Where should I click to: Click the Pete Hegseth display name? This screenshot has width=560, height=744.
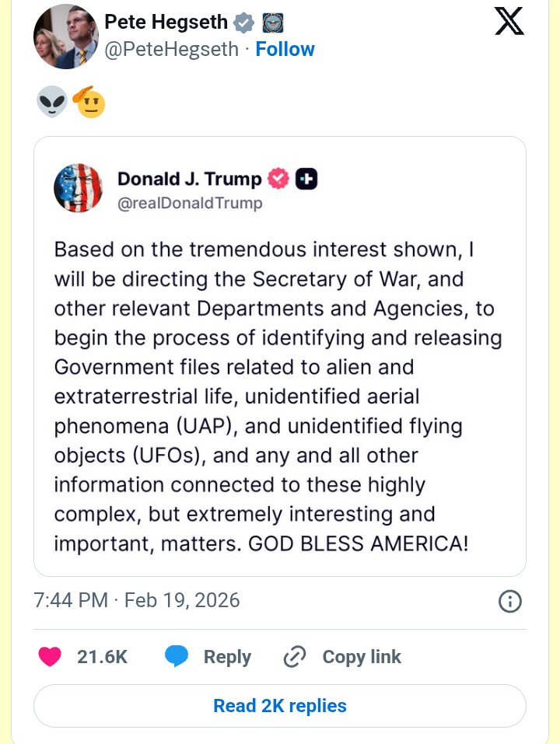(x=166, y=23)
